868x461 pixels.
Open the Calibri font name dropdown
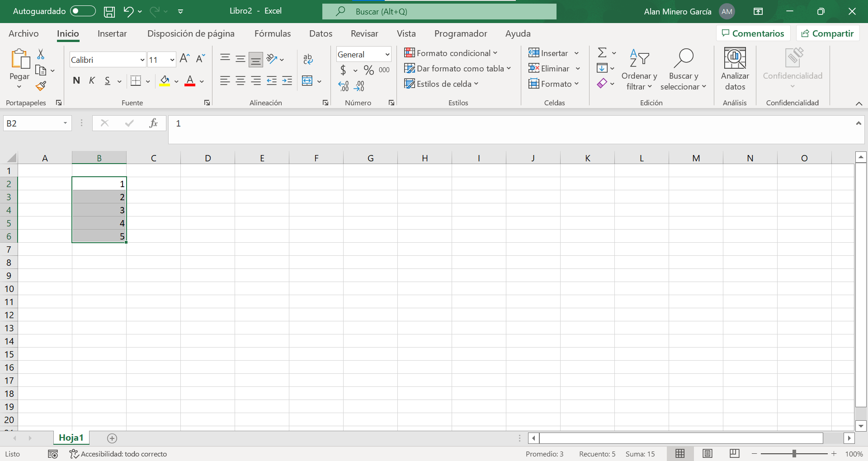(142, 60)
